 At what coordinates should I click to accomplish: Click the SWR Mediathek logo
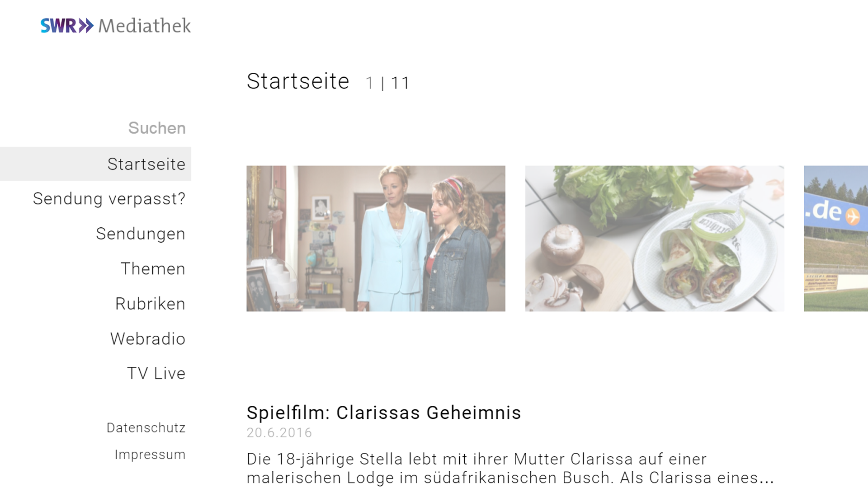(x=116, y=26)
